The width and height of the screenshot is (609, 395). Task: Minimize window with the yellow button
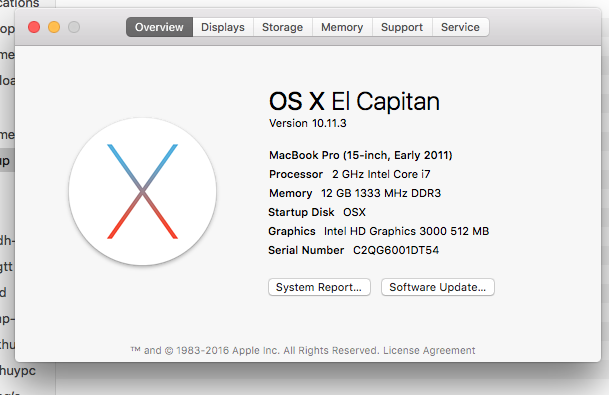pos(54,27)
